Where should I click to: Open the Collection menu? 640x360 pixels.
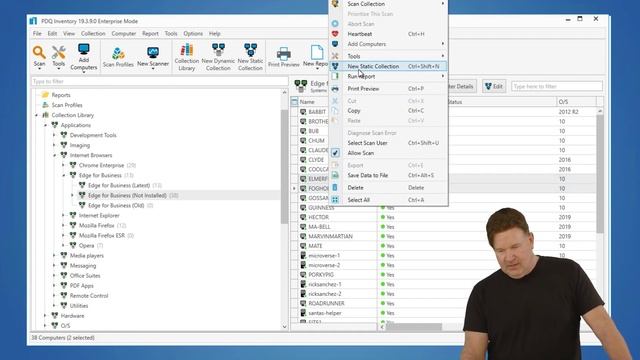(93, 33)
